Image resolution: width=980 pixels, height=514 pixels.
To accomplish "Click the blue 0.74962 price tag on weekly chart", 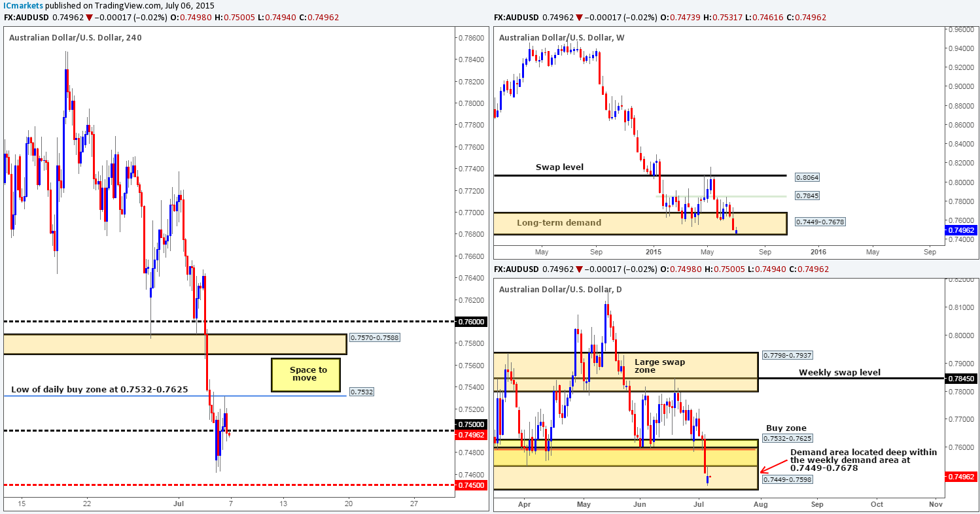I will pos(960,230).
